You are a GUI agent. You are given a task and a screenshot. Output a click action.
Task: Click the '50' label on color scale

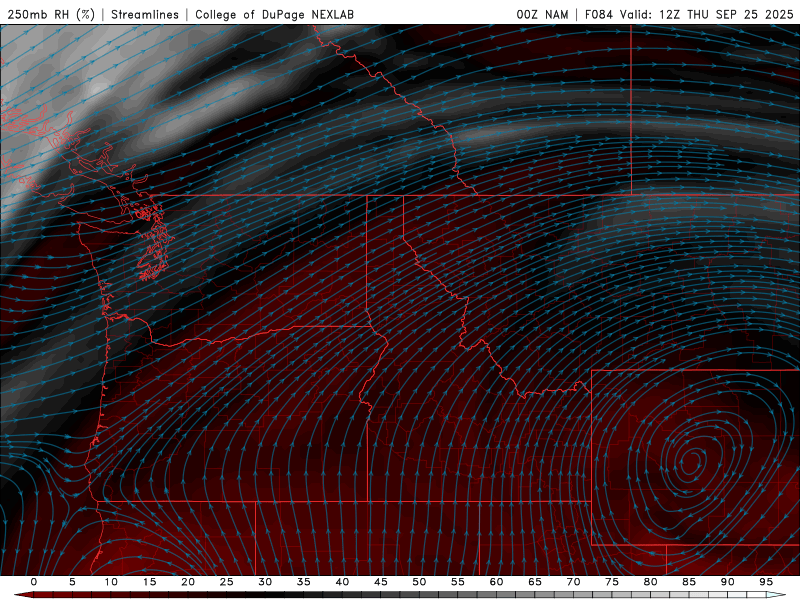pos(419,582)
